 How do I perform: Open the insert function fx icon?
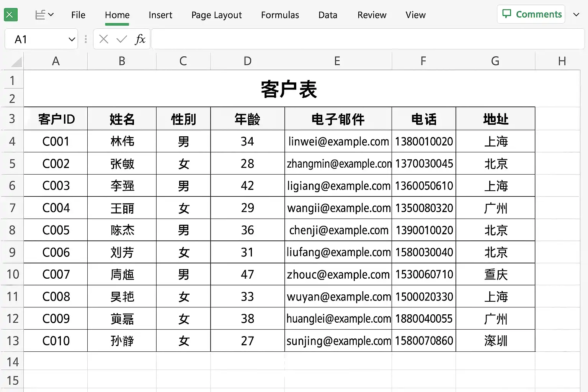(140, 39)
